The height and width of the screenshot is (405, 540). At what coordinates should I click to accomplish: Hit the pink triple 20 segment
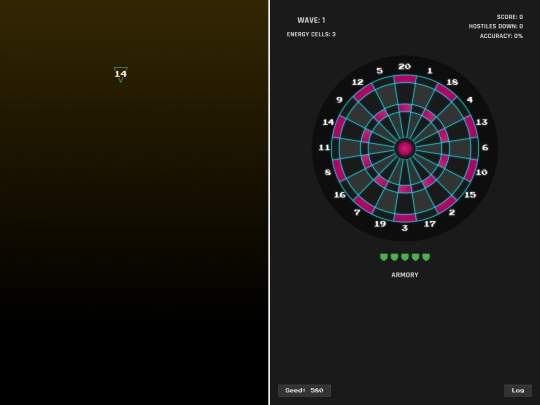(x=405, y=108)
